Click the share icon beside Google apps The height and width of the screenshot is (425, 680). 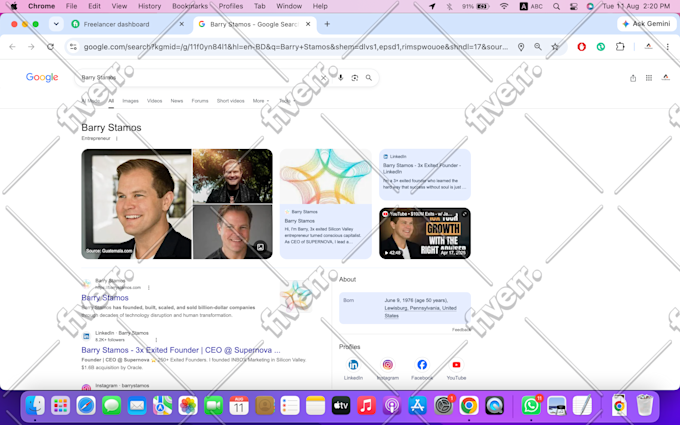pyautogui.click(x=633, y=78)
